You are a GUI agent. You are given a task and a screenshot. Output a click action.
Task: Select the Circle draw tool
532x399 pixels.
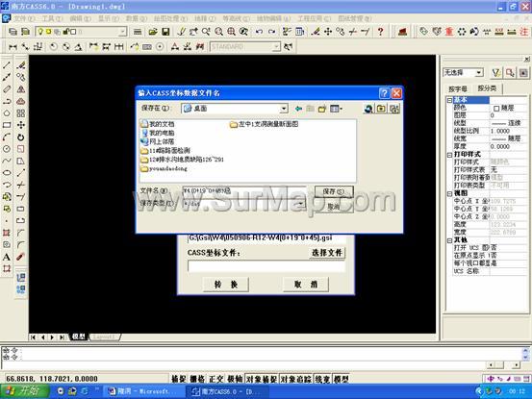tap(7, 149)
